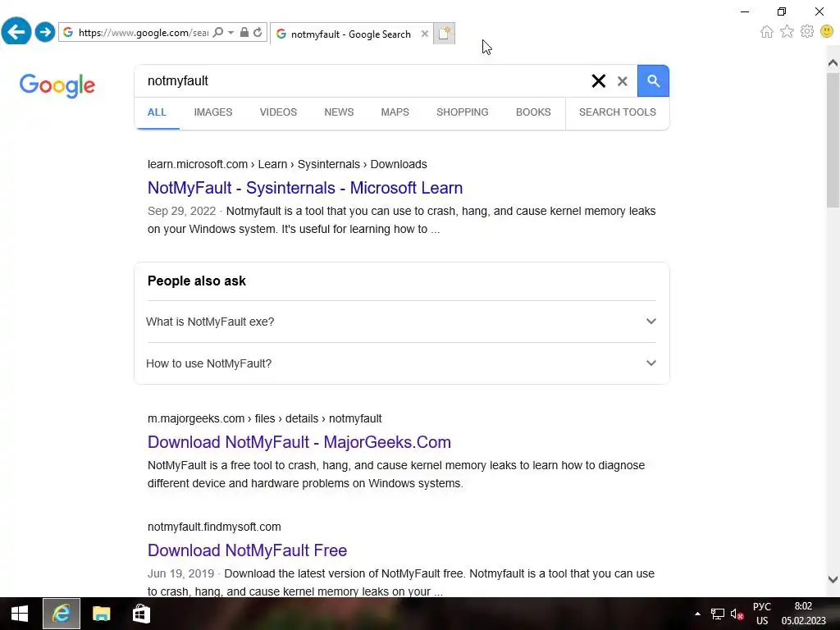The image size is (840, 630).
Task: Switch to the BOOKS tab
Action: click(533, 112)
